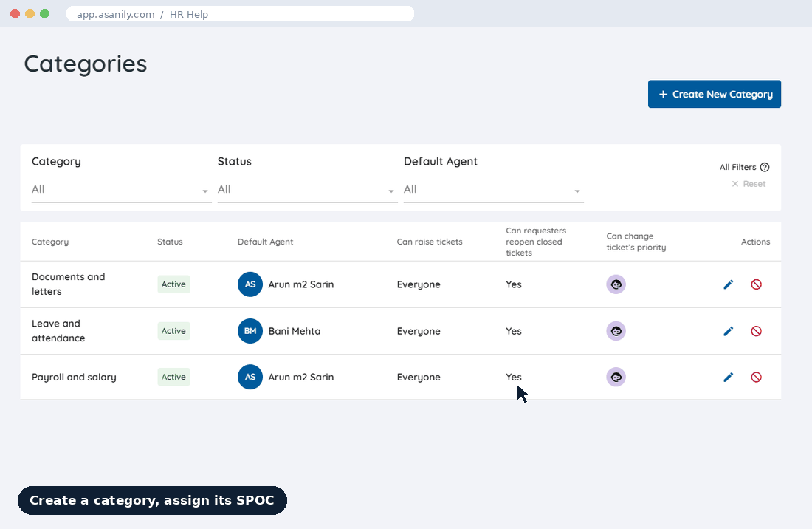Viewport: 812px width, 529px height.
Task: Click AS avatar in Documents and letters row
Action: pyautogui.click(x=250, y=284)
